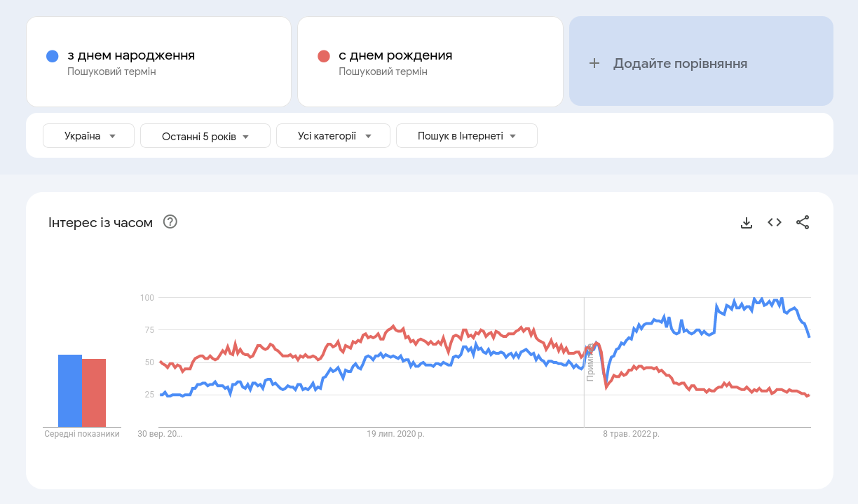Open the Останні 5 років time range dropdown
858x504 pixels.
click(x=205, y=136)
